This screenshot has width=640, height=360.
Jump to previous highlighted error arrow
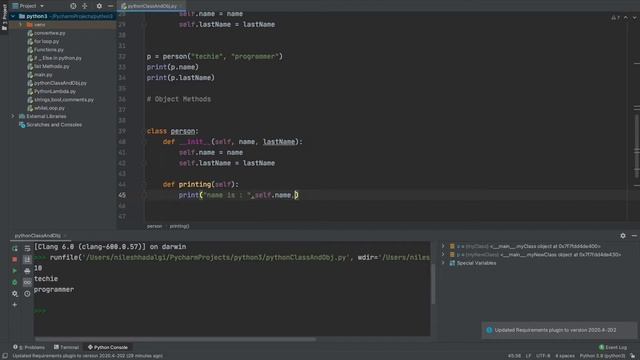tap(626, 18)
